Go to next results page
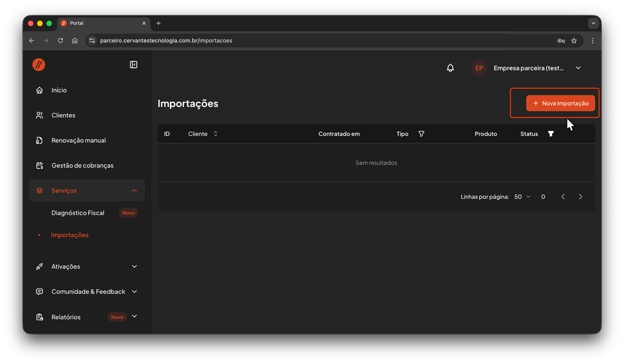 tap(580, 197)
